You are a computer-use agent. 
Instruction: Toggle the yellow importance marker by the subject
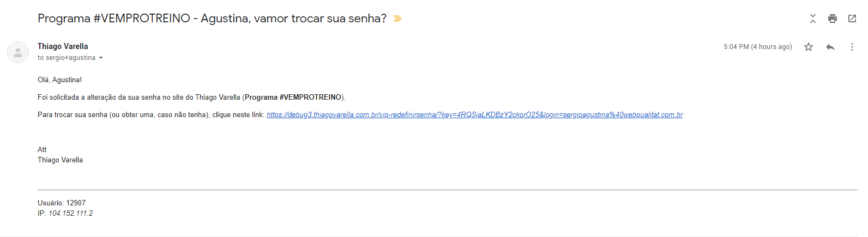point(397,19)
